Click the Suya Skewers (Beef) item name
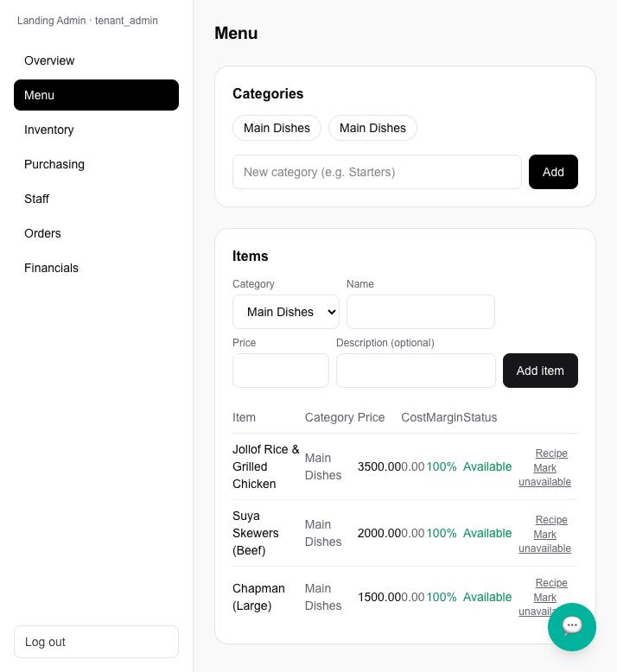This screenshot has width=617, height=672. [x=256, y=533]
